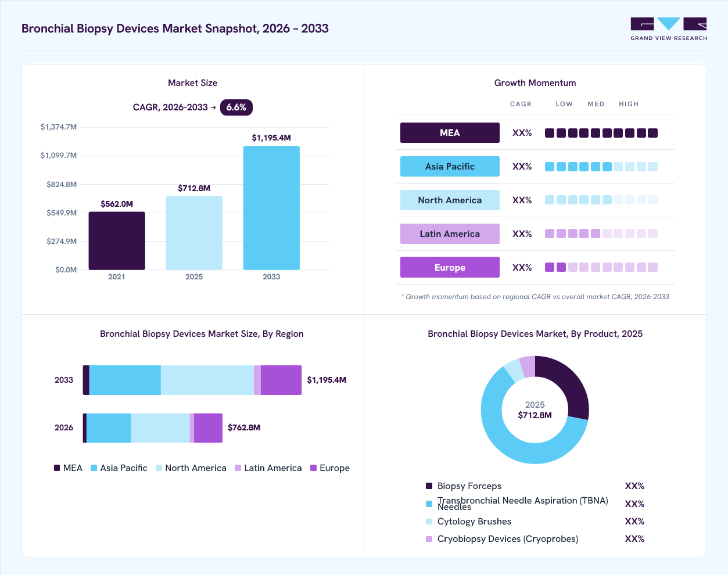This screenshot has height=575, width=728.
Task: Click the 6.6% CAGR badge
Action: click(x=236, y=107)
